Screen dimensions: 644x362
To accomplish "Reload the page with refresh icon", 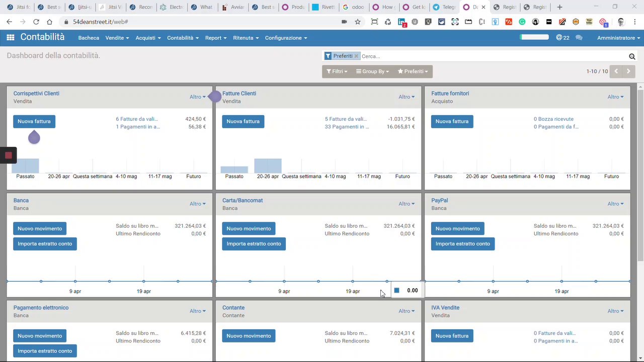I will tap(36, 22).
